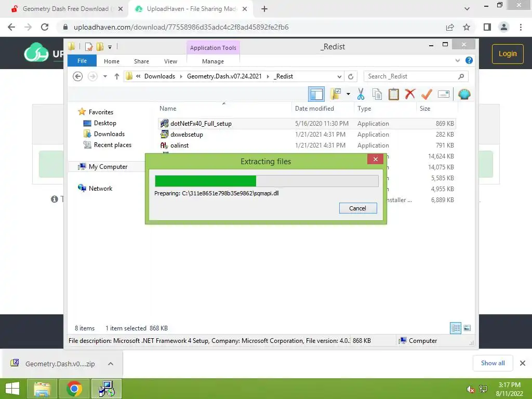Screen dimensions: 532x399
Task: Open quick access toolbar customize arrow
Action: click(110, 47)
